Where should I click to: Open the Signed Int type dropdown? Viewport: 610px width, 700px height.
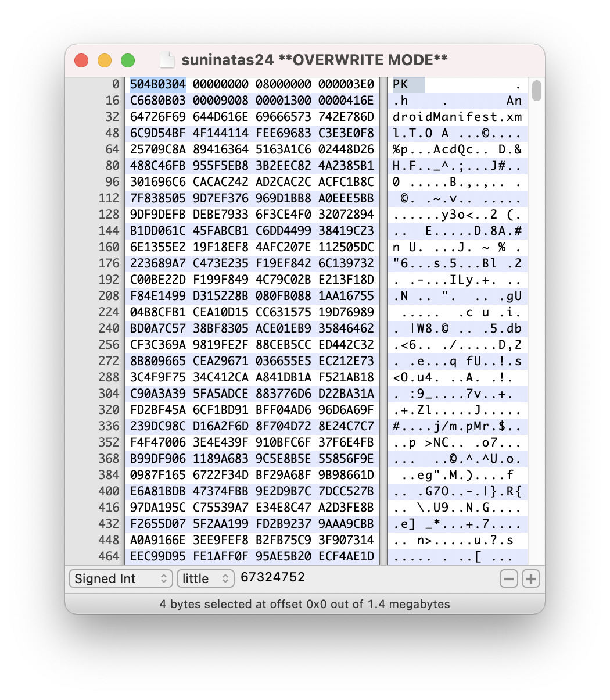coord(121,578)
